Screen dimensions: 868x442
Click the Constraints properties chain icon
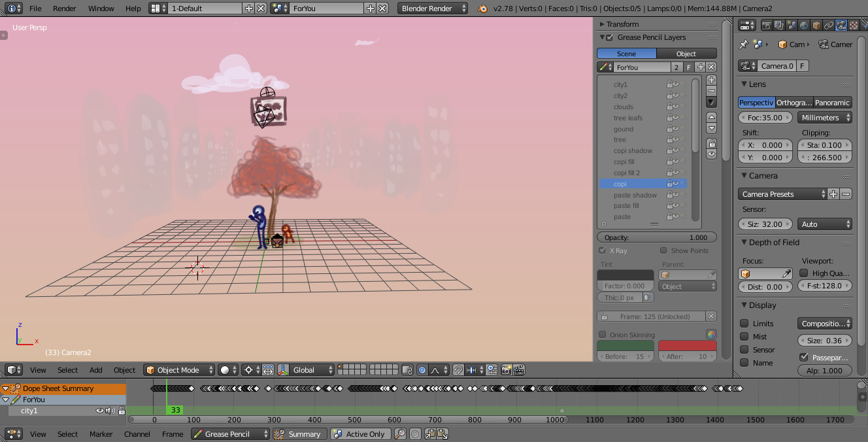tap(829, 25)
